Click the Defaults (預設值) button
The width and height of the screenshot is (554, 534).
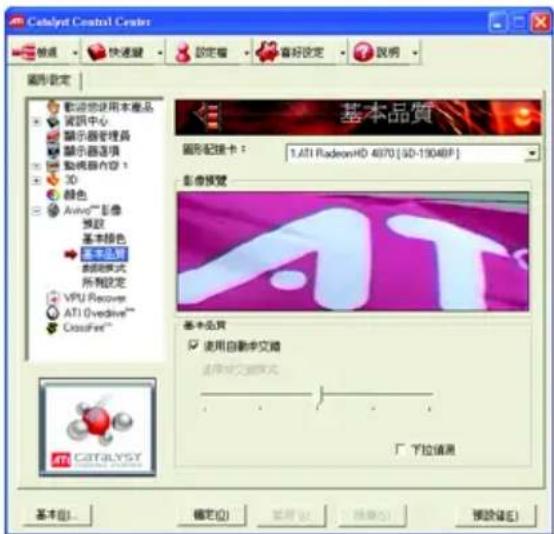[496, 515]
